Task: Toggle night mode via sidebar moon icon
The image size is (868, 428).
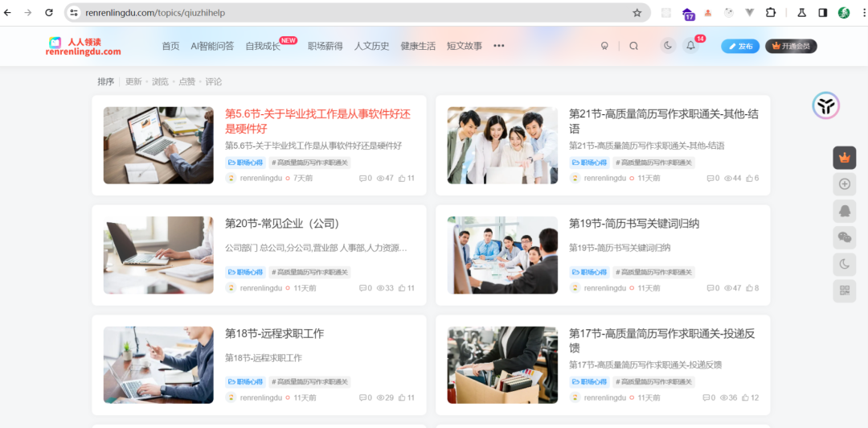Action: point(844,264)
